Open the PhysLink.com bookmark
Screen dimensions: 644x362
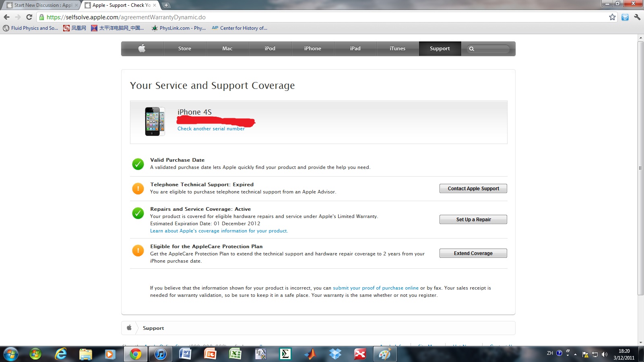[178, 28]
